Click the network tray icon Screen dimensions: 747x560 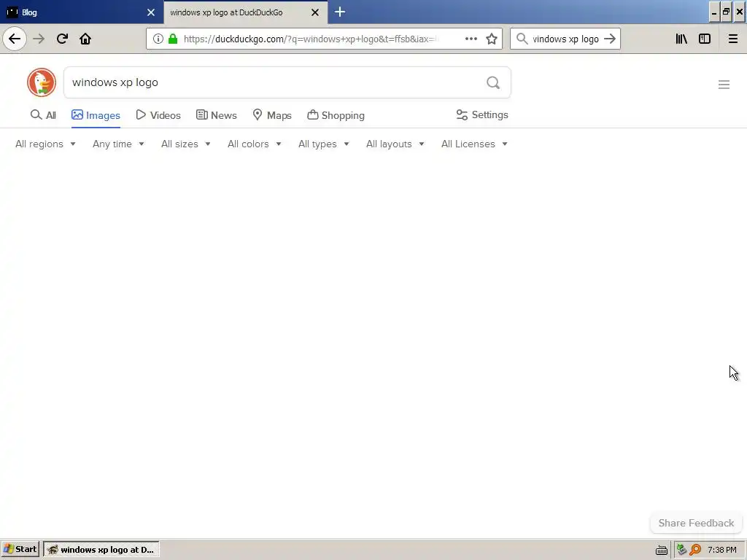click(681, 550)
